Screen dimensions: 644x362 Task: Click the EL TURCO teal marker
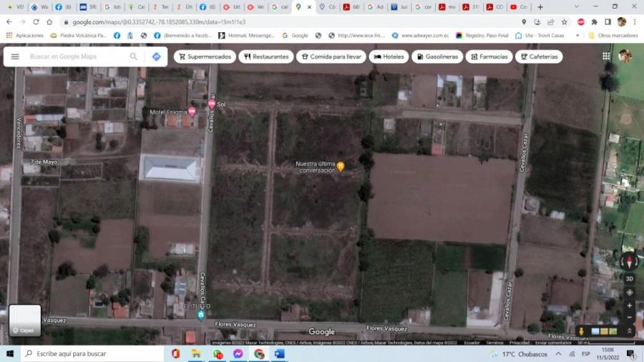click(x=201, y=315)
